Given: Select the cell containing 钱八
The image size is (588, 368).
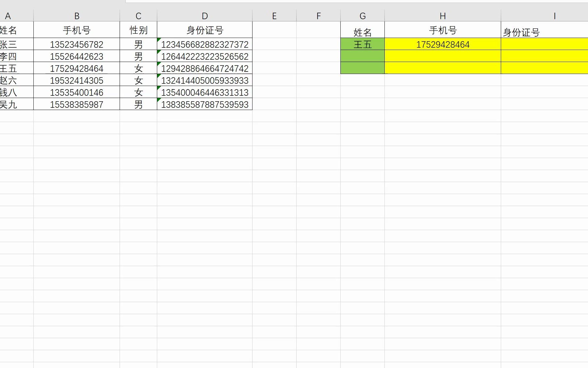Looking at the screenshot, I should pyautogui.click(x=16, y=92).
